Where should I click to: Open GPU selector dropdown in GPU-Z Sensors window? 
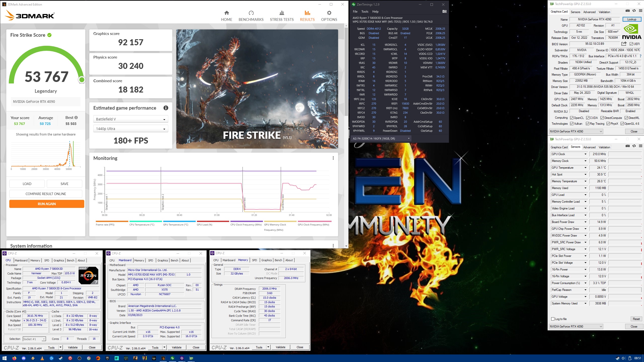[576, 327]
